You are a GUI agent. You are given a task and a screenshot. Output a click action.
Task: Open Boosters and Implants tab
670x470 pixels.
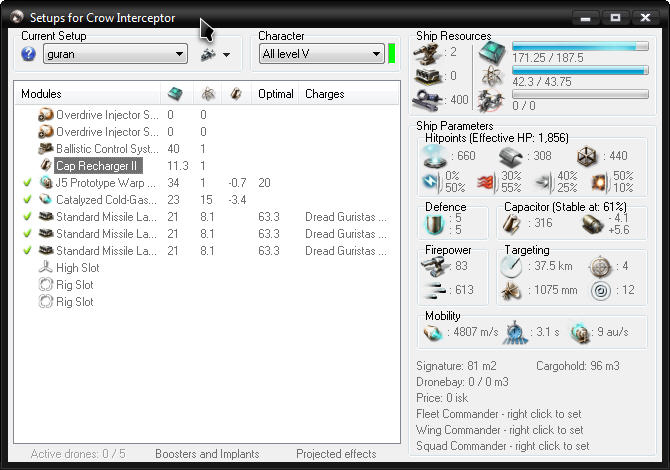tap(207, 454)
